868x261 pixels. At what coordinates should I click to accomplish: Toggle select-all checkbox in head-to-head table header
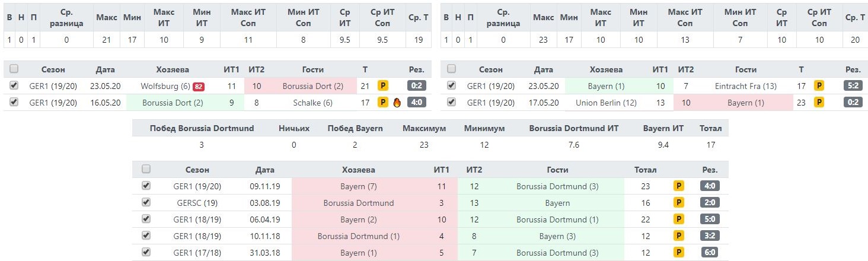tap(146, 169)
